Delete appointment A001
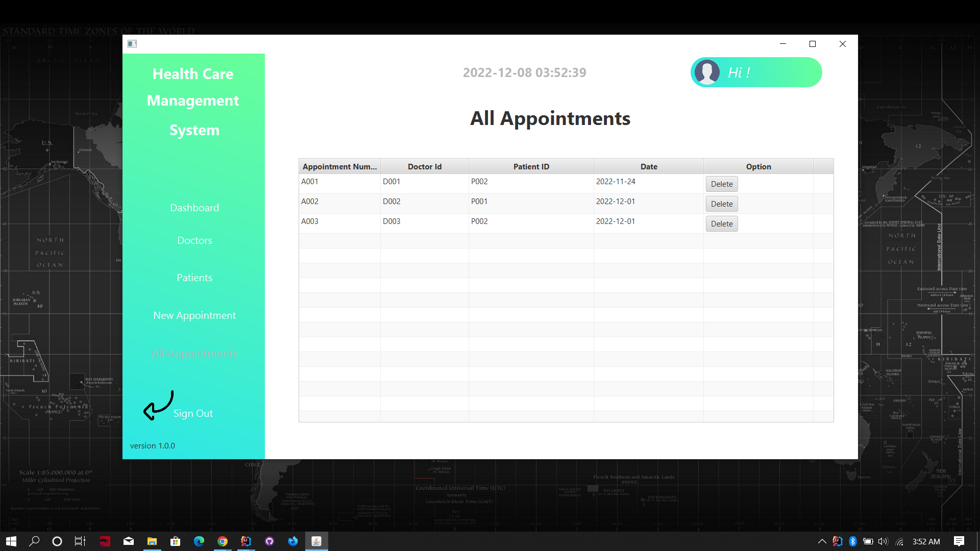Screen dimensions: 980x551 (722, 184)
